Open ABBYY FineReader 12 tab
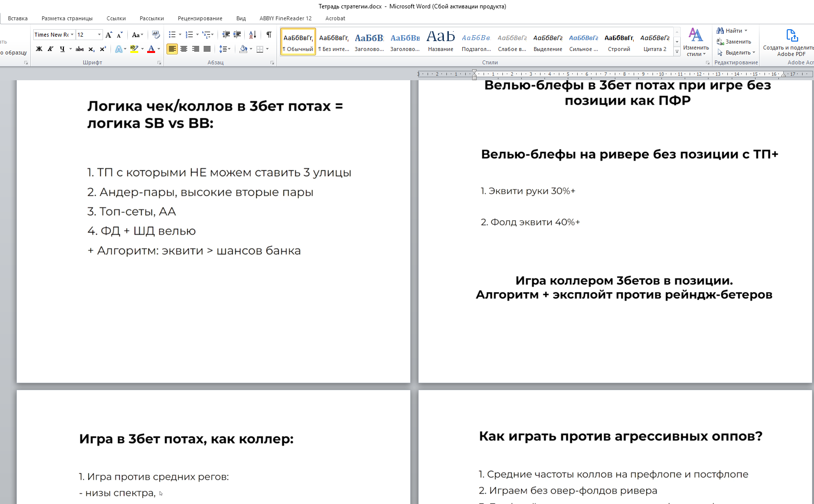The image size is (814, 504). click(x=285, y=18)
